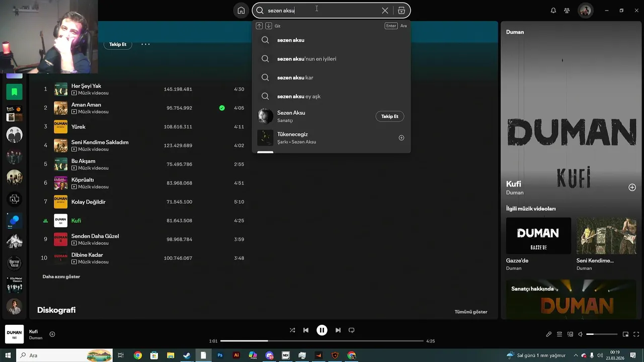The width and height of the screenshot is (644, 362).
Task: Seek within the song progress bar
Action: (322, 341)
